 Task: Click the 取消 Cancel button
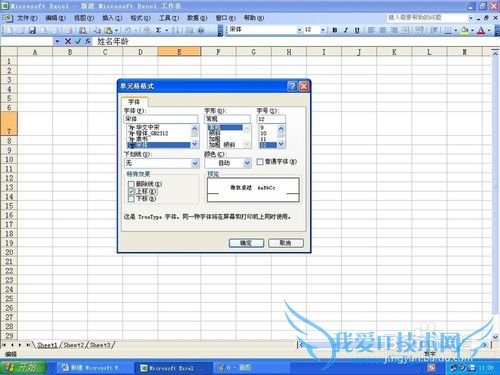pyautogui.click(x=286, y=243)
